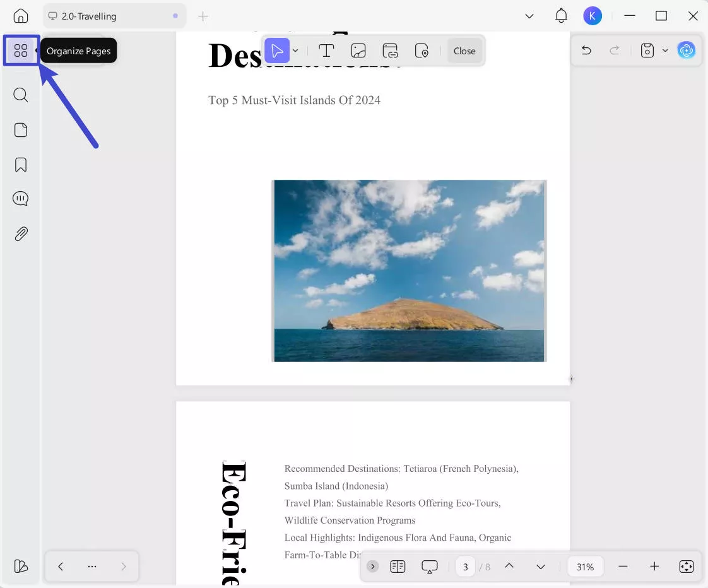This screenshot has height=588, width=708.
Task: Open the attachments paperclip panel
Action: tap(21, 234)
